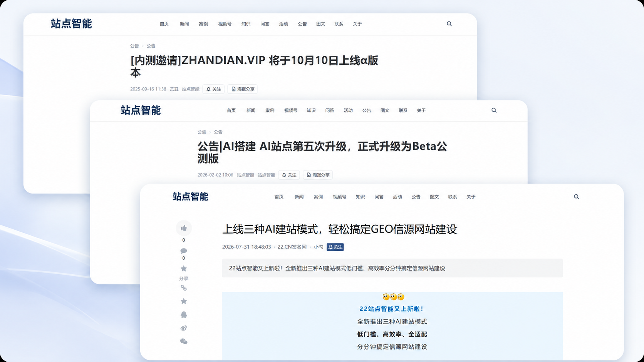This screenshot has width=644, height=362.
Task: Click the date 2026-02-02 10:06 in the middle window
Action: (215, 175)
